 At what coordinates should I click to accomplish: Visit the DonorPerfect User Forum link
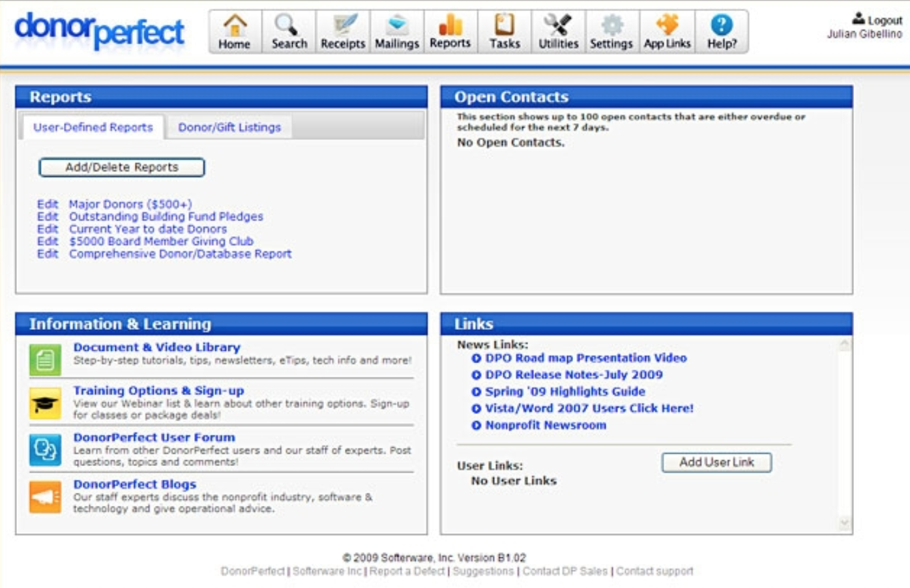coord(154,437)
